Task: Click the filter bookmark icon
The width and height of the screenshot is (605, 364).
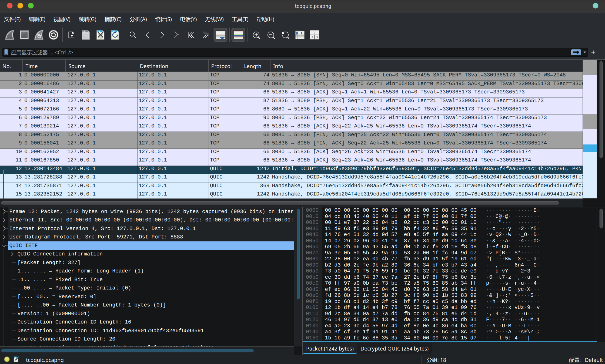Action: (x=6, y=52)
